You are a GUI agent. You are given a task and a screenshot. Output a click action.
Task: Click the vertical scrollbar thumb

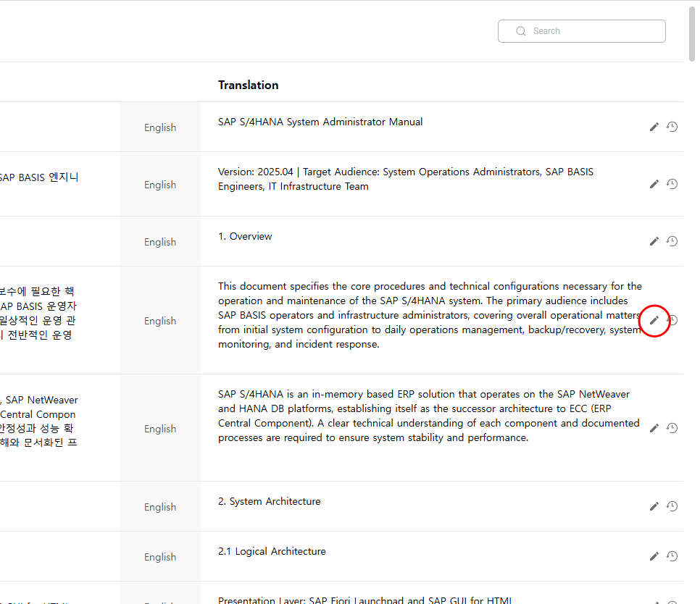pyautogui.click(x=694, y=36)
